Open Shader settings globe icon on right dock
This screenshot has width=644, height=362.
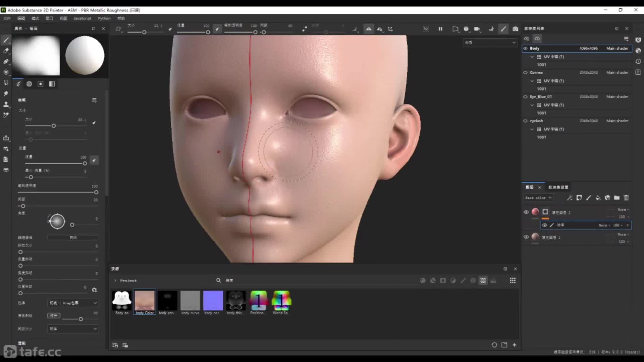click(x=638, y=51)
